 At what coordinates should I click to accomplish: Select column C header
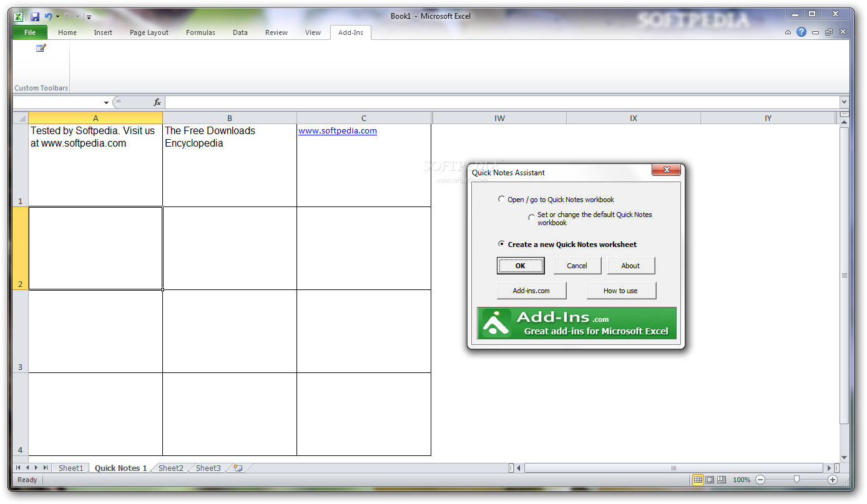(364, 118)
